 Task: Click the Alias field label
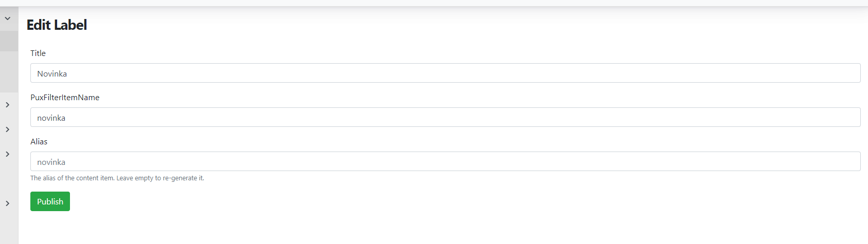click(x=39, y=142)
